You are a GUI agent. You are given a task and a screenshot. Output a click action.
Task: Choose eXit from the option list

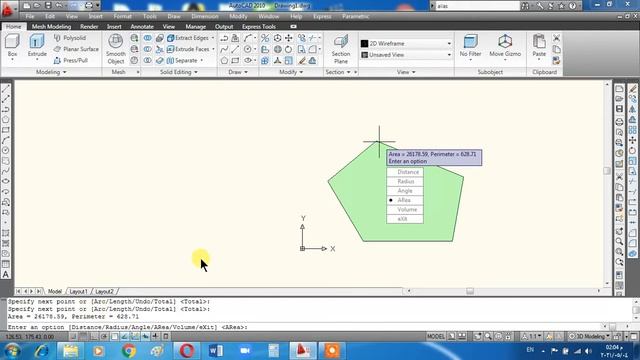click(x=404, y=219)
